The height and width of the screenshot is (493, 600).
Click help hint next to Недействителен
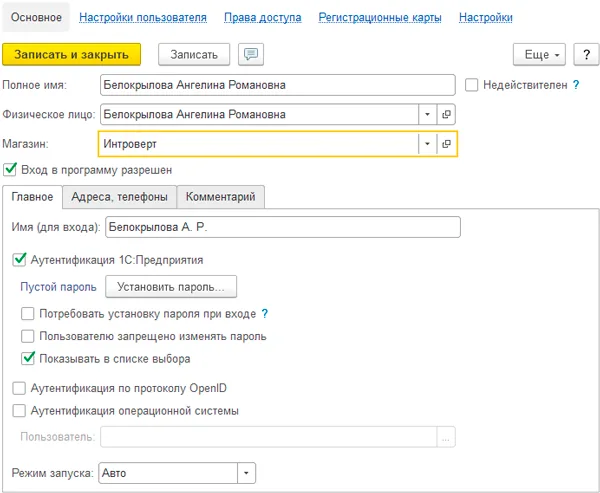pos(576,86)
